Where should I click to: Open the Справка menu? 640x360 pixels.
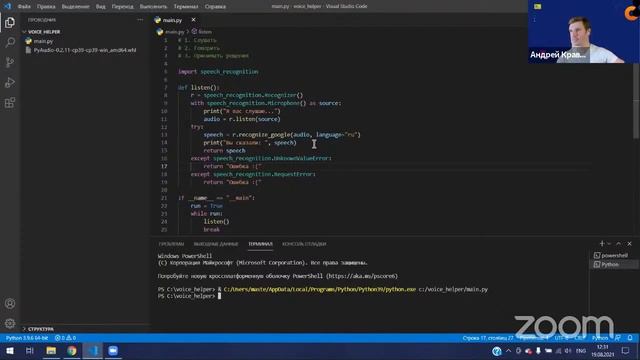pyautogui.click(x=215, y=7)
